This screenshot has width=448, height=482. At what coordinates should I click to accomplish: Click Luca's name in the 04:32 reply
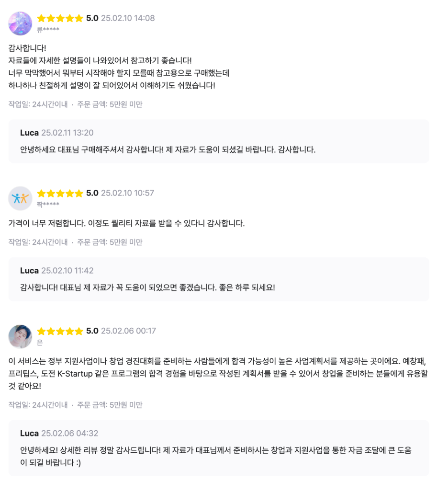tap(29, 433)
